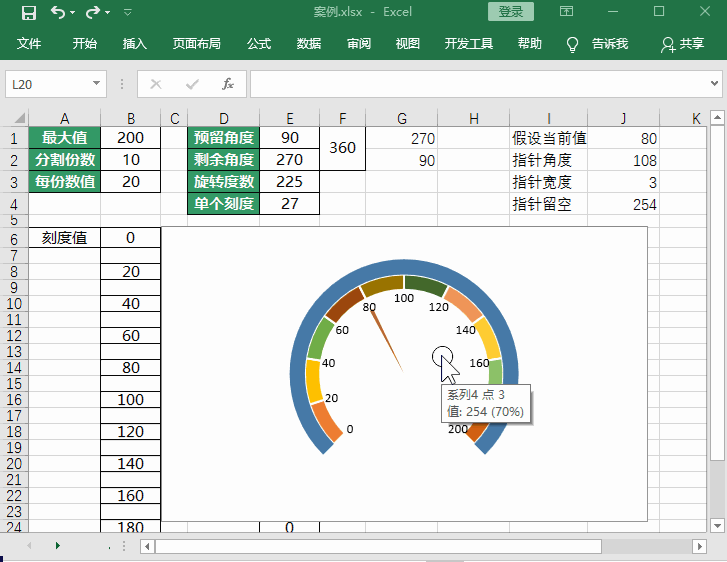Select cell A2 分割份数
This screenshot has width=727, height=562.
(64, 160)
